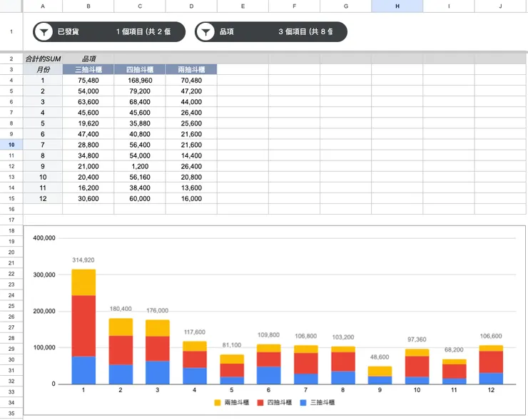This screenshot has height=420, width=528.
Task: Click the blue segment of month 3 bar
Action: [158, 372]
